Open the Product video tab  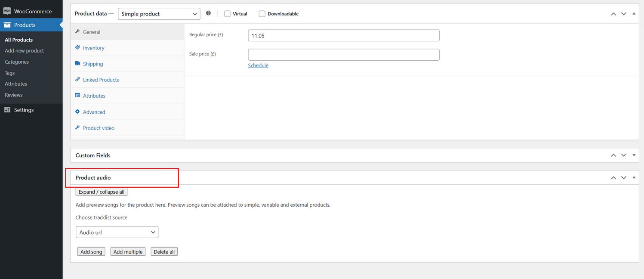click(x=99, y=128)
